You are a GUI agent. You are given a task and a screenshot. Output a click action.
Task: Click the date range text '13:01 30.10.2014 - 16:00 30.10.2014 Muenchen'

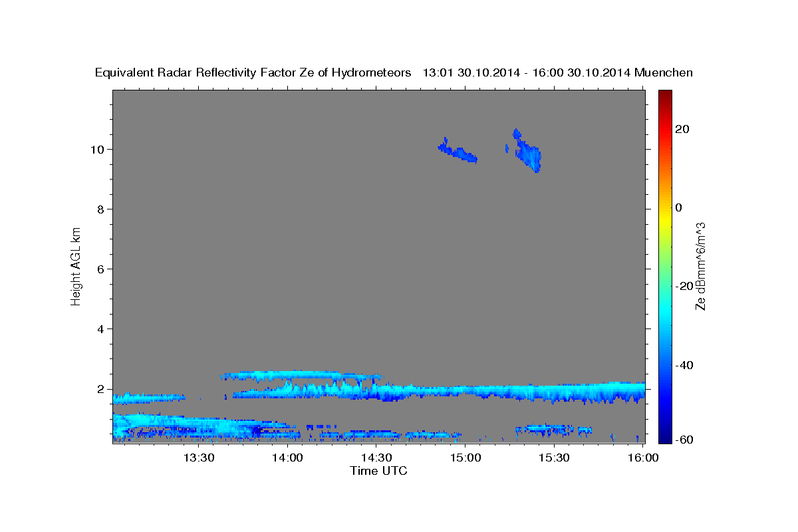pyautogui.click(x=558, y=72)
